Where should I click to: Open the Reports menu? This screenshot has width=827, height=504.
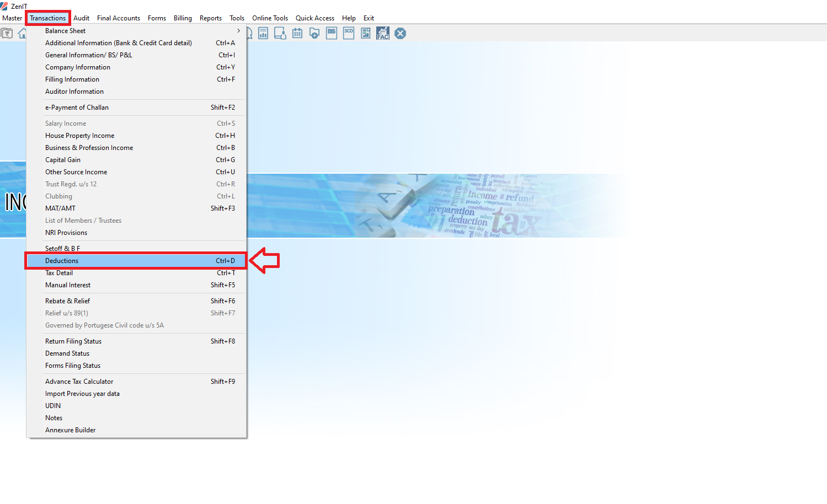point(211,18)
